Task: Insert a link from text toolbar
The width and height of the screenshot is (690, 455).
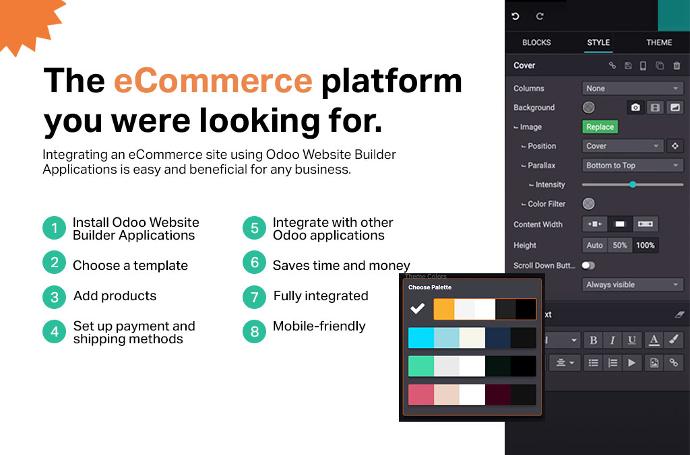Action: 674,363
